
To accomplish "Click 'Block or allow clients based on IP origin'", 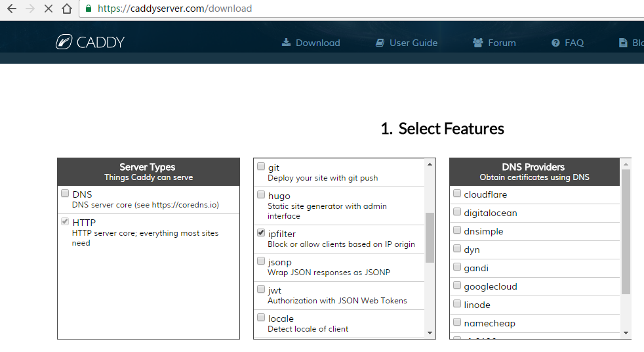I will pyautogui.click(x=341, y=244).
